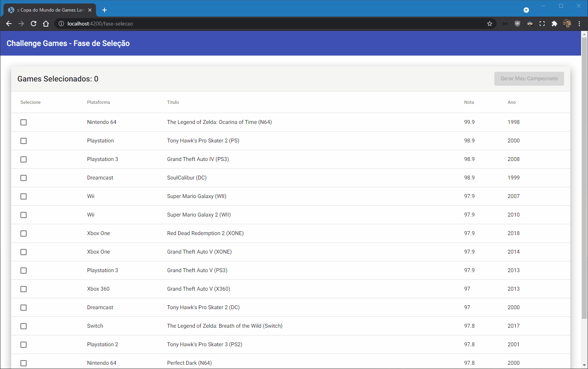Click the Games Selecionados: 0 heading
588x369 pixels.
[58, 79]
